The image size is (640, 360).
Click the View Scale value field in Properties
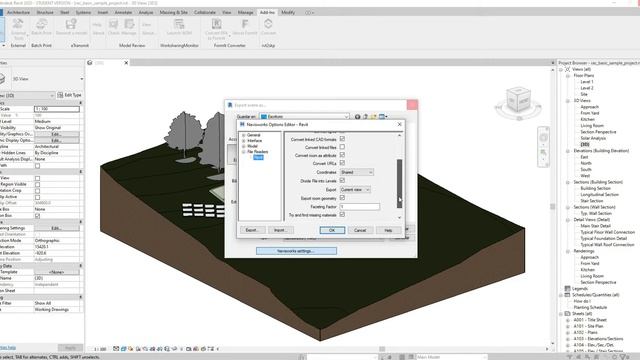57,109
